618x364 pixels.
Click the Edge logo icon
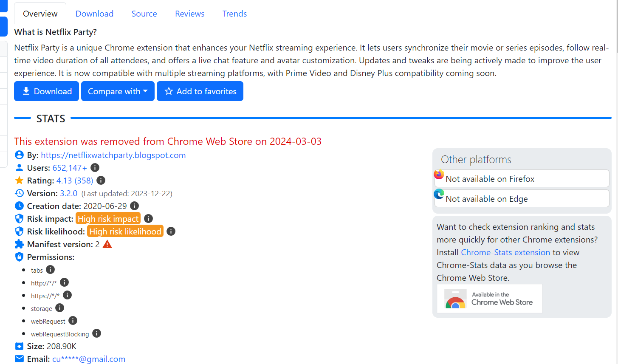[x=439, y=194]
